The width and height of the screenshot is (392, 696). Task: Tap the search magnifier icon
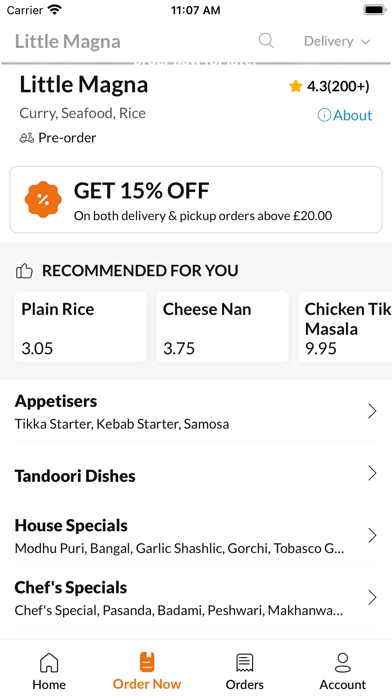tap(266, 41)
